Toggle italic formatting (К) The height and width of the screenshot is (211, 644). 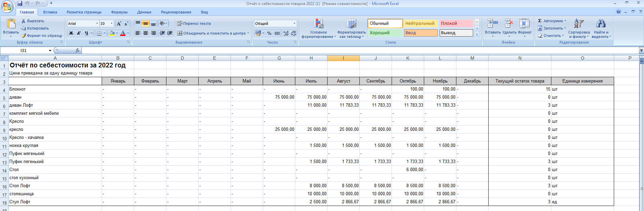(79, 33)
